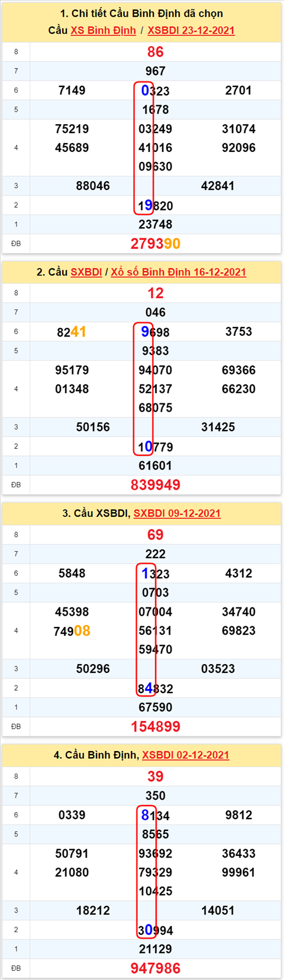
Task: Select prize-eight number 39
Action: 156,777
